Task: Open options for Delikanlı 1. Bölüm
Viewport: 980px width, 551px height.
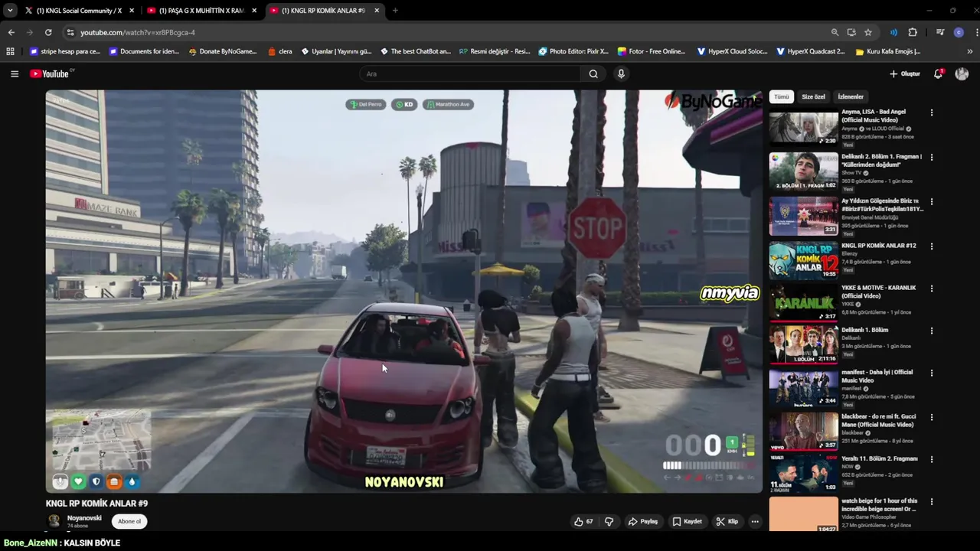Action: click(932, 331)
